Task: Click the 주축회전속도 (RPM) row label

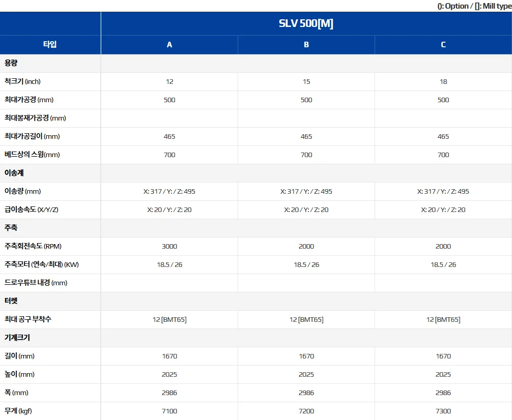Action: [33, 246]
